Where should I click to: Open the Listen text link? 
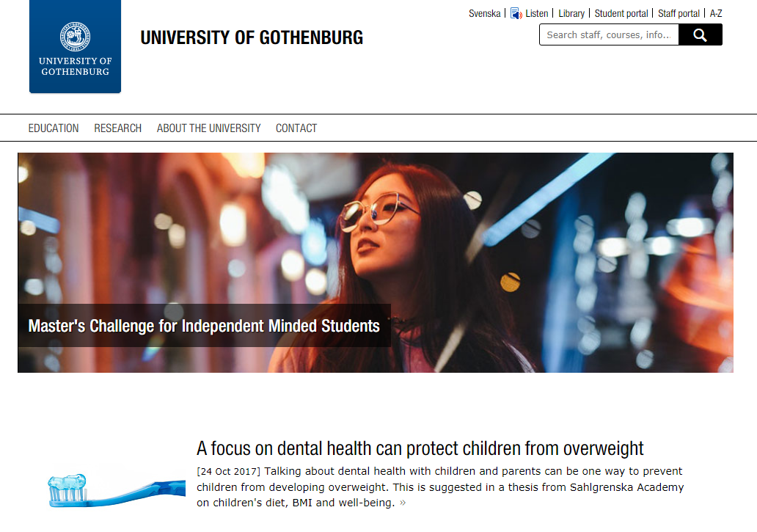pos(537,13)
